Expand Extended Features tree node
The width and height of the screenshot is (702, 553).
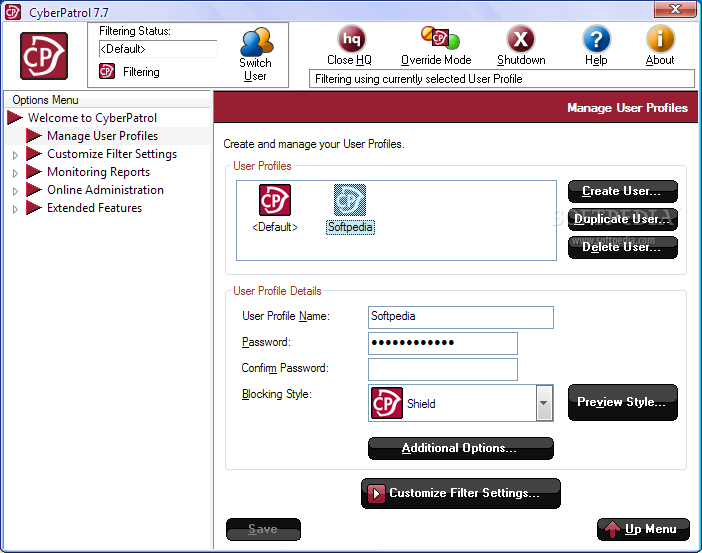15,209
